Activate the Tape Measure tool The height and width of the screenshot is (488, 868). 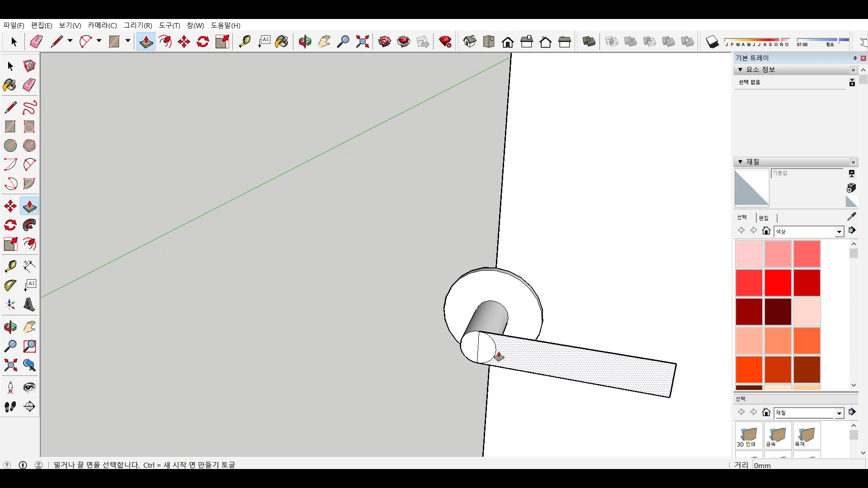tap(10, 266)
